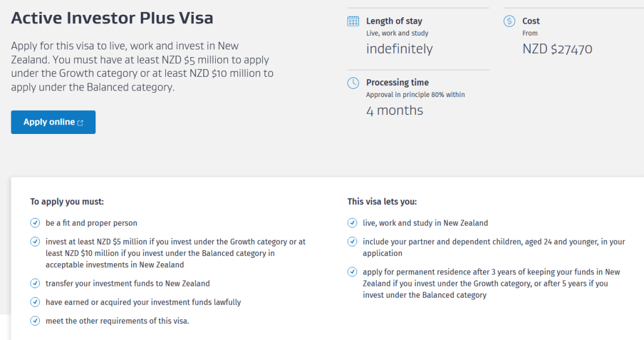644x340 pixels.
Task: Click checkmark icon beside 'be a fit and proper person'
Action: pyautogui.click(x=35, y=223)
